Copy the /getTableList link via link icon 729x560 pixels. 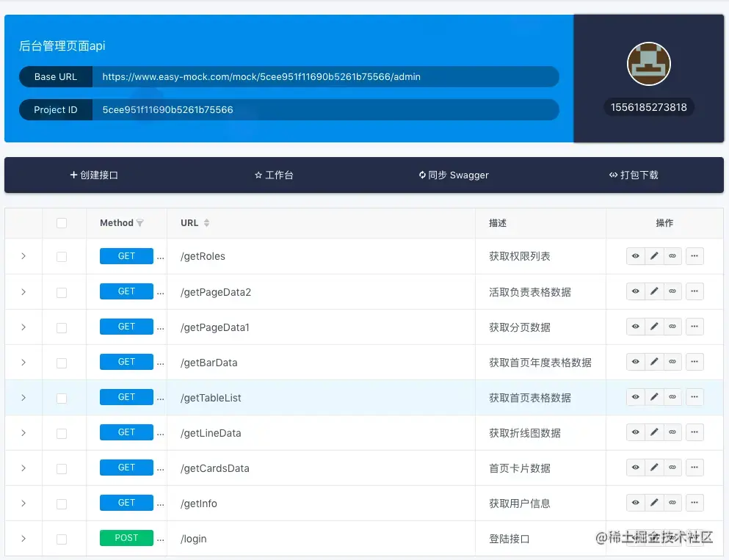(672, 397)
